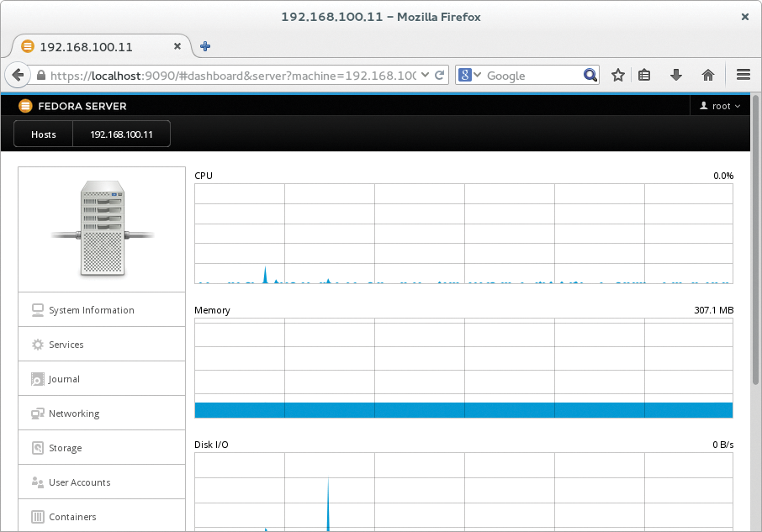Click the System Information monitor icon
The image size is (762, 532).
(x=37, y=310)
